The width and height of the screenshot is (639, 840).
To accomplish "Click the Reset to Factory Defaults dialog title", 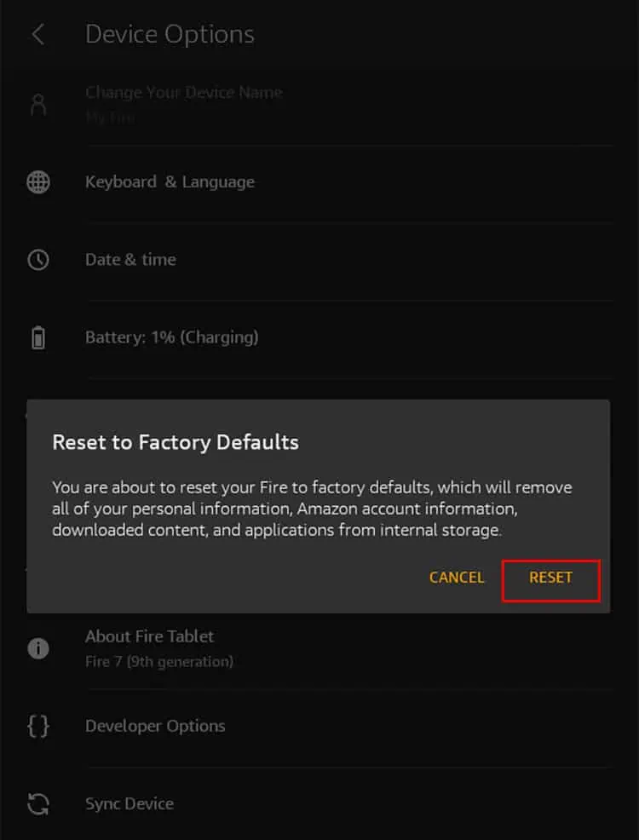I will pyautogui.click(x=176, y=443).
